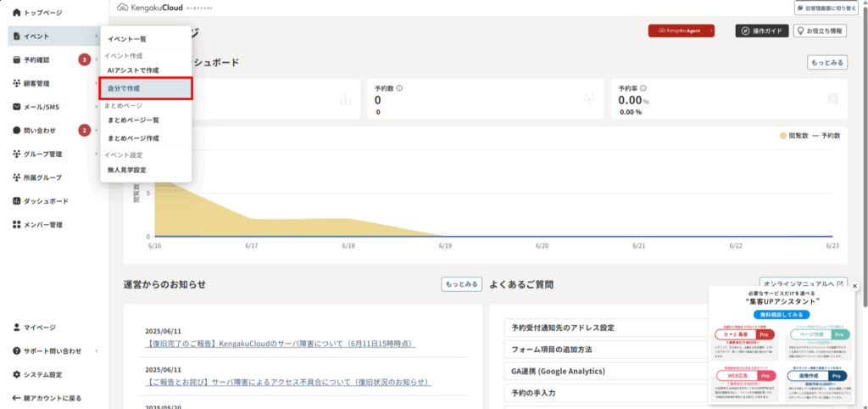
Task: Click the 問い合わせ chat bubble icon
Action: [17, 131]
